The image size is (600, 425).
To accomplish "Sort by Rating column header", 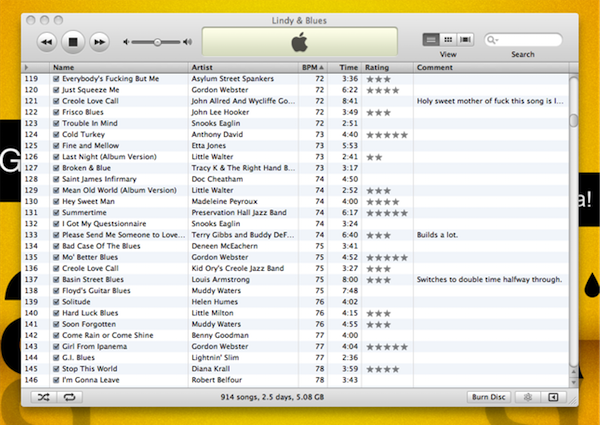I will click(387, 67).
